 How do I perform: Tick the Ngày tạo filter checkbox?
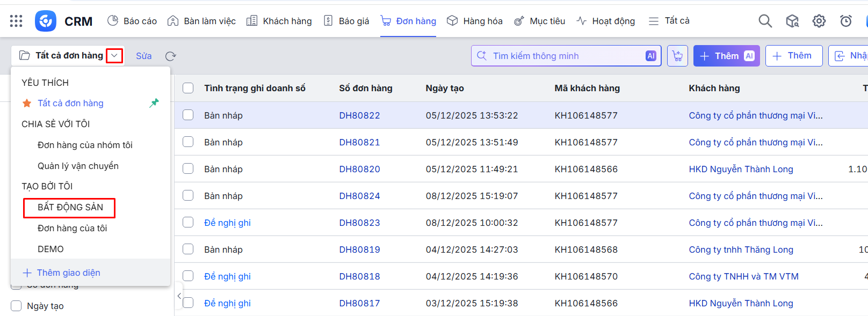click(x=16, y=306)
